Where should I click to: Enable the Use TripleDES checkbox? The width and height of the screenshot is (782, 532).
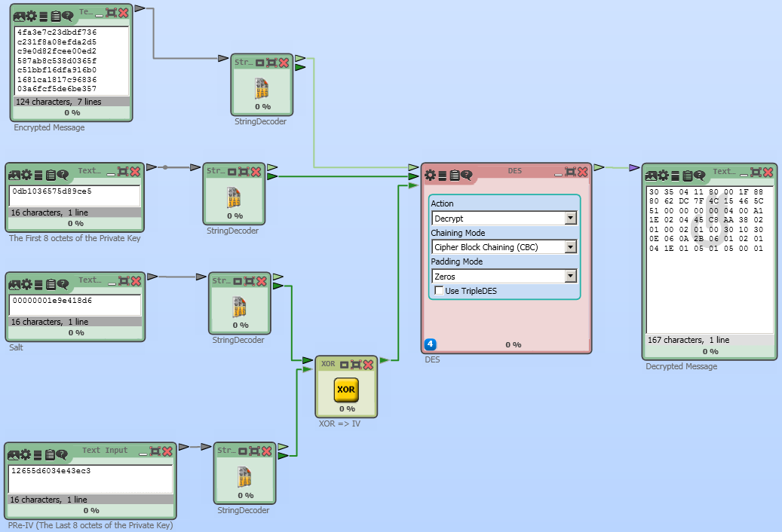tap(439, 291)
